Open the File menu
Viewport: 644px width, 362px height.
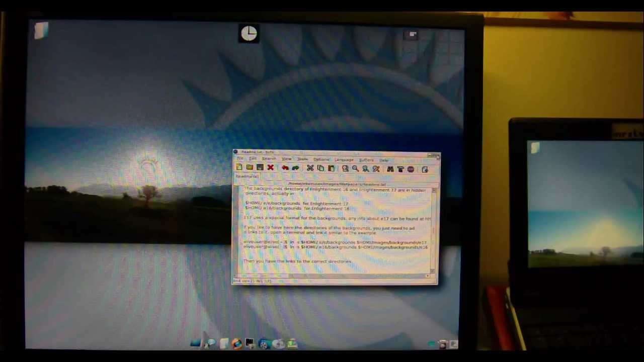tap(240, 158)
